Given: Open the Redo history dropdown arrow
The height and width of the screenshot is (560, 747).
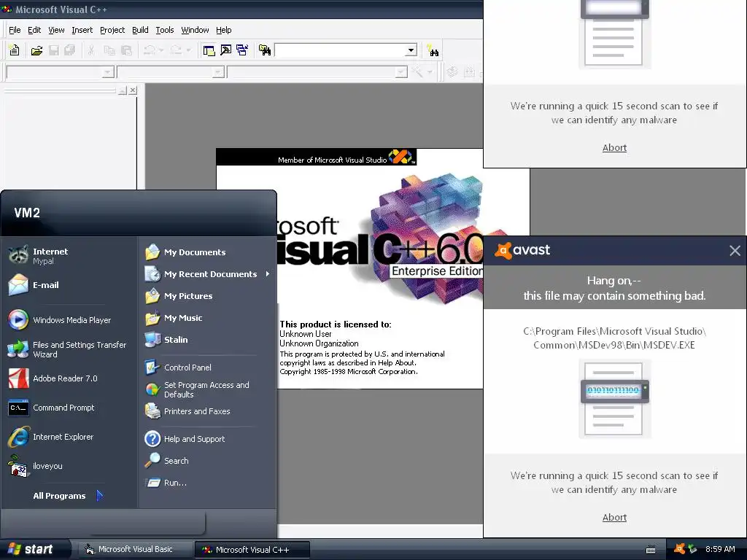Looking at the screenshot, I should click(188, 50).
